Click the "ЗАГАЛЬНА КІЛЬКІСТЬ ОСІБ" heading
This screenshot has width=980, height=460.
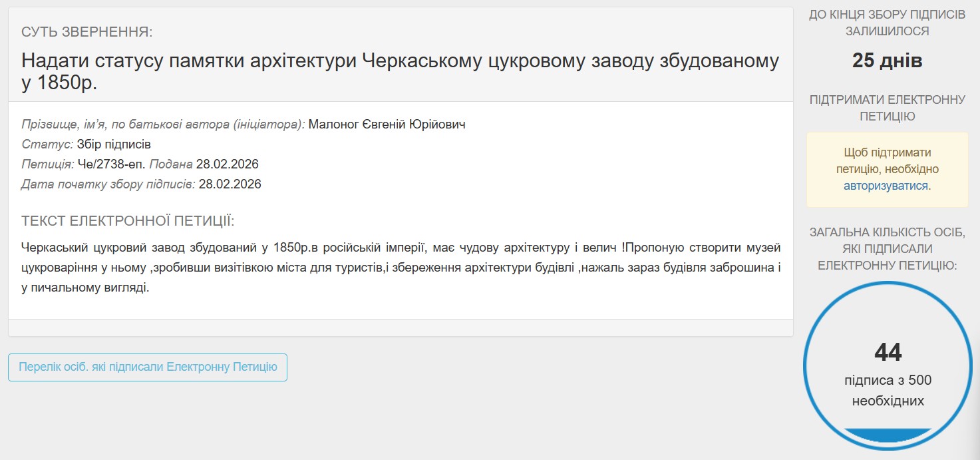(887, 249)
